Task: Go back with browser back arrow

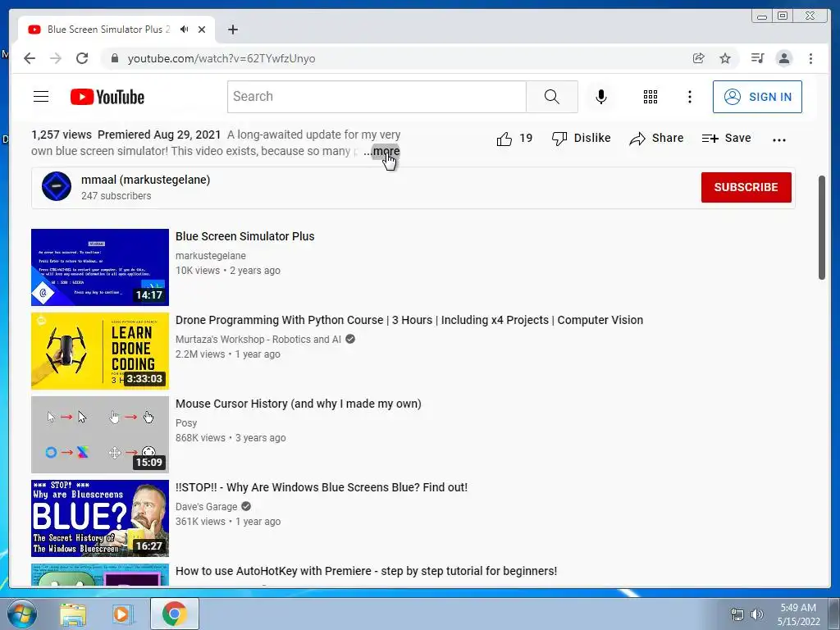Action: [x=30, y=58]
